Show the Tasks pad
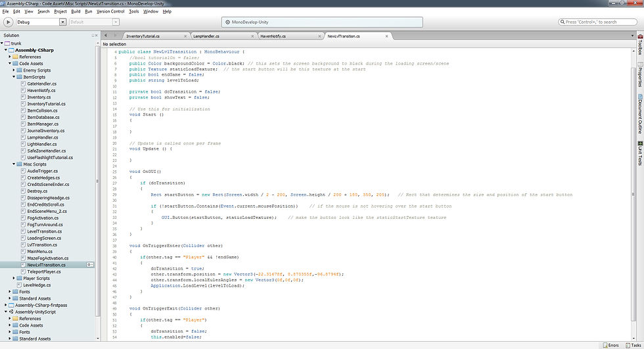Image resolution: width=644 pixels, height=349 pixels. point(633,345)
